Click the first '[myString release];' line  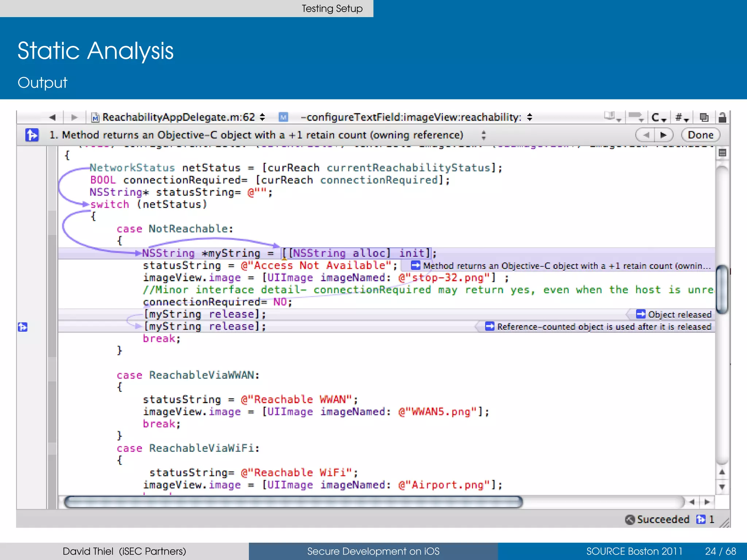pyautogui.click(x=205, y=314)
